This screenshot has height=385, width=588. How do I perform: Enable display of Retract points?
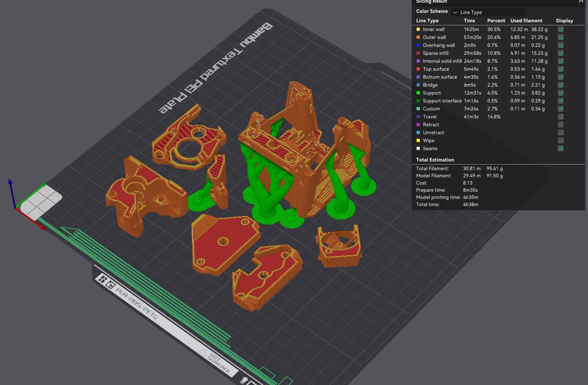(x=561, y=124)
